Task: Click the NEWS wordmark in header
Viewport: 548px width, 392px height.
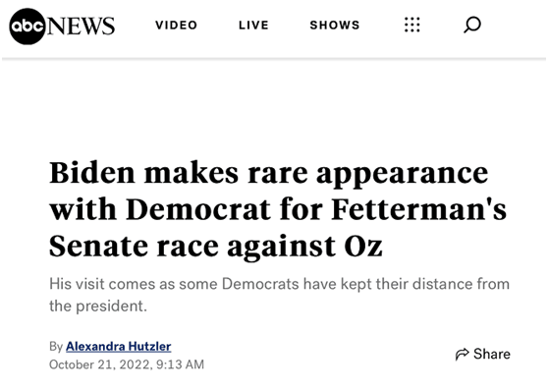Action: tap(81, 27)
